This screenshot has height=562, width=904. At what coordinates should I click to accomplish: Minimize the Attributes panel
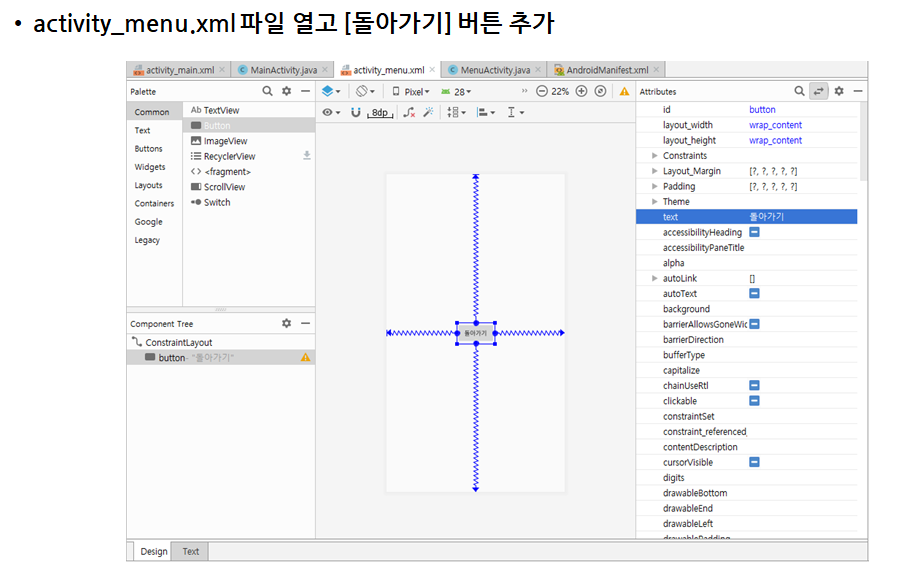pos(858,91)
